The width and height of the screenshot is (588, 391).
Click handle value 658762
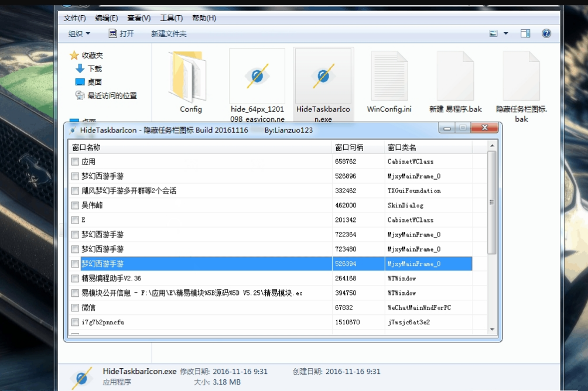346,162
